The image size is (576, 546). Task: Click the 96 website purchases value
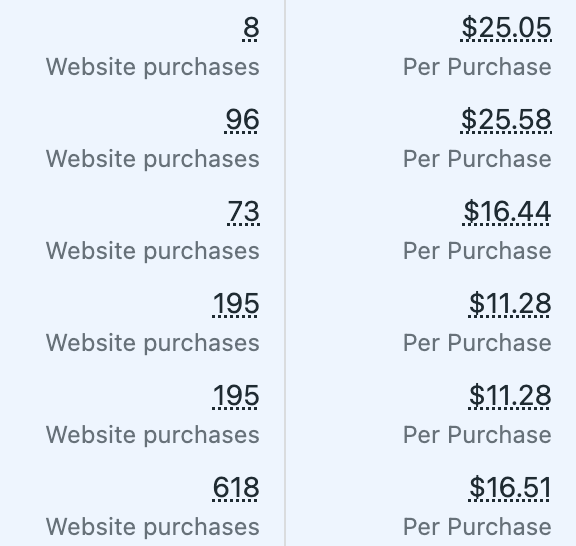pos(242,120)
